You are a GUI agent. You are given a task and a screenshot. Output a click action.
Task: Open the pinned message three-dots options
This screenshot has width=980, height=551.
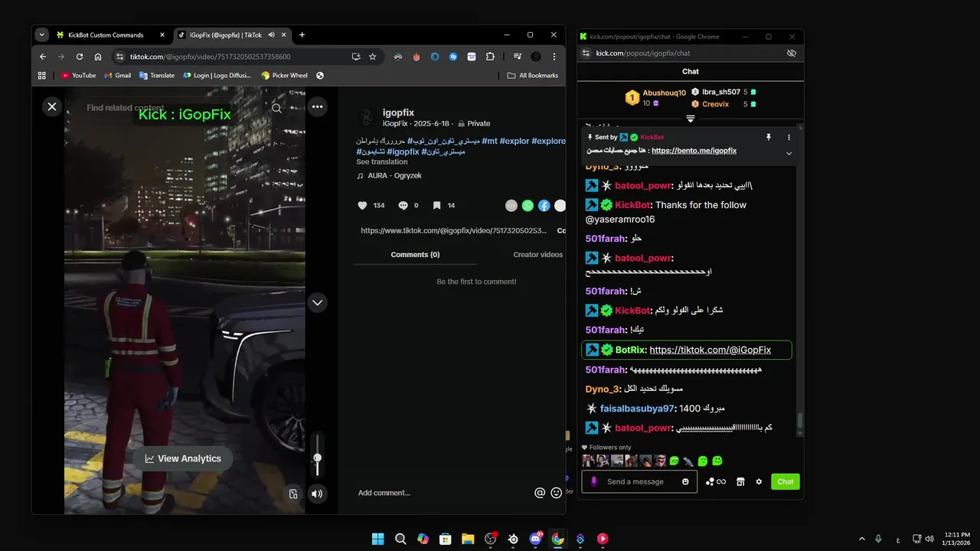(x=789, y=137)
